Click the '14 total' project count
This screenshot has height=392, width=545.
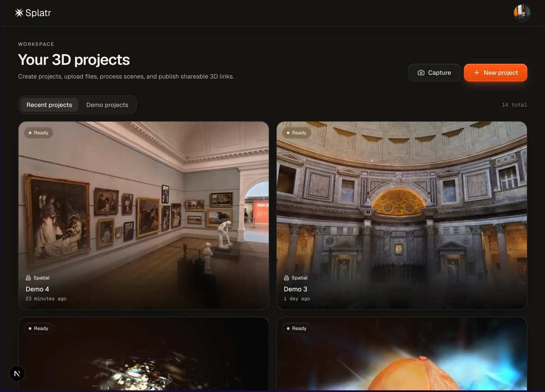[514, 105]
